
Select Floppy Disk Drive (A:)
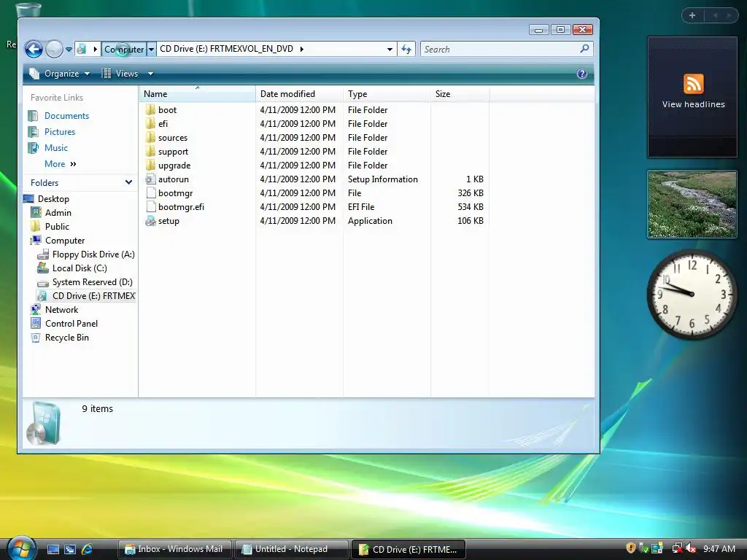(93, 254)
